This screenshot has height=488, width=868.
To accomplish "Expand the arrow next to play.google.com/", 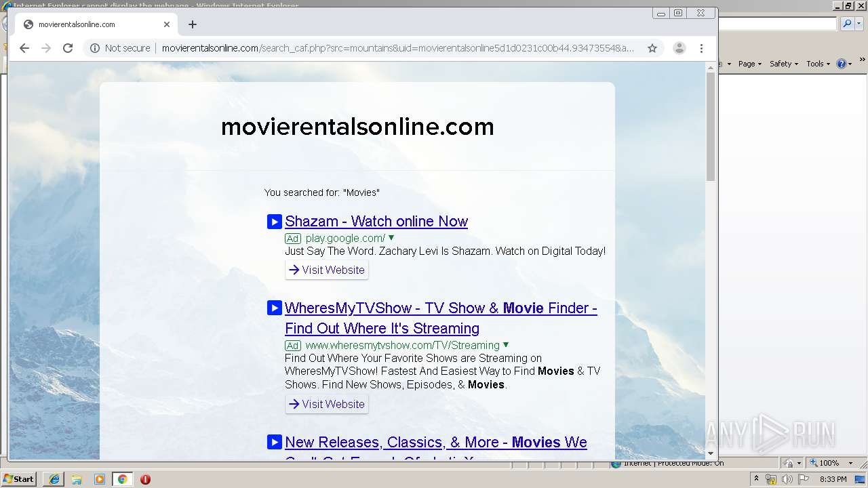I will pyautogui.click(x=391, y=238).
